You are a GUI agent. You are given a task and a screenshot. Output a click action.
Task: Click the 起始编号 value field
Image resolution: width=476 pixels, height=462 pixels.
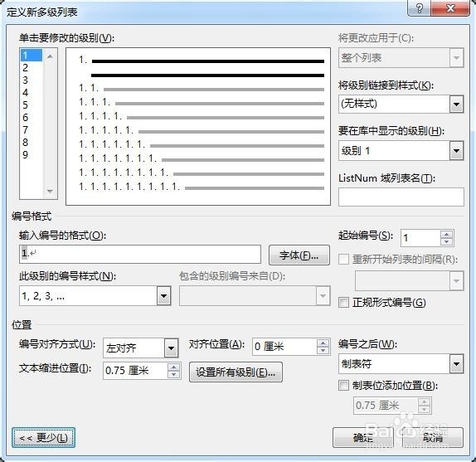[x=420, y=238]
